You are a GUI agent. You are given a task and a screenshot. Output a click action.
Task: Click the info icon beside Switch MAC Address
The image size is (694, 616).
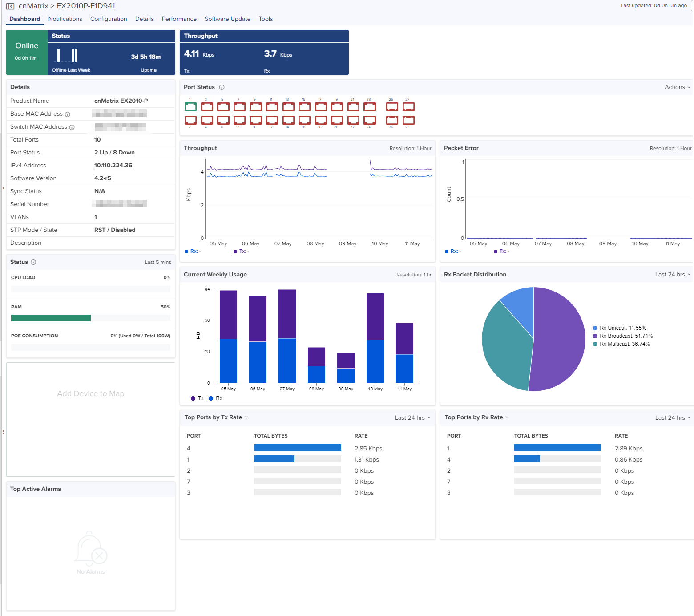click(72, 127)
